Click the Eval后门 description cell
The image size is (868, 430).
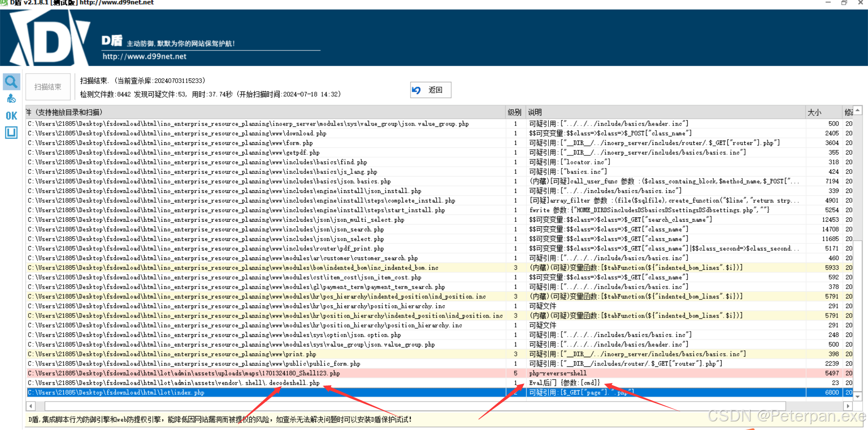pos(666,383)
